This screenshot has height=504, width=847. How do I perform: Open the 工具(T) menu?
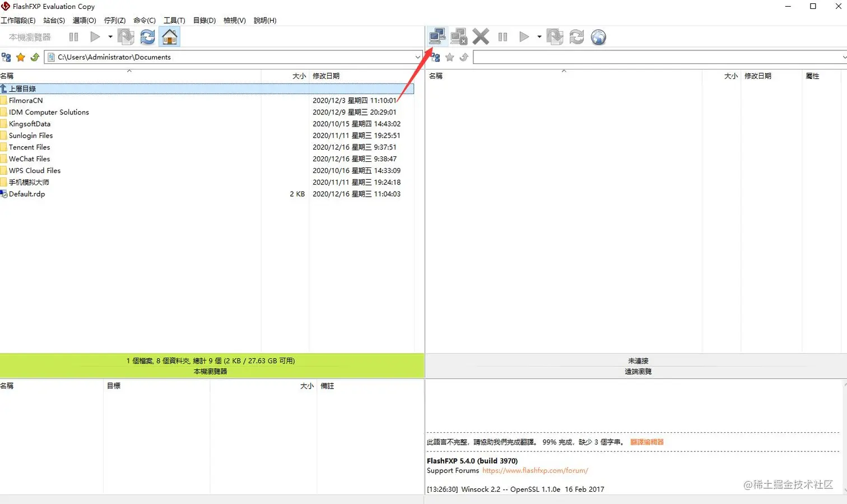pos(174,20)
